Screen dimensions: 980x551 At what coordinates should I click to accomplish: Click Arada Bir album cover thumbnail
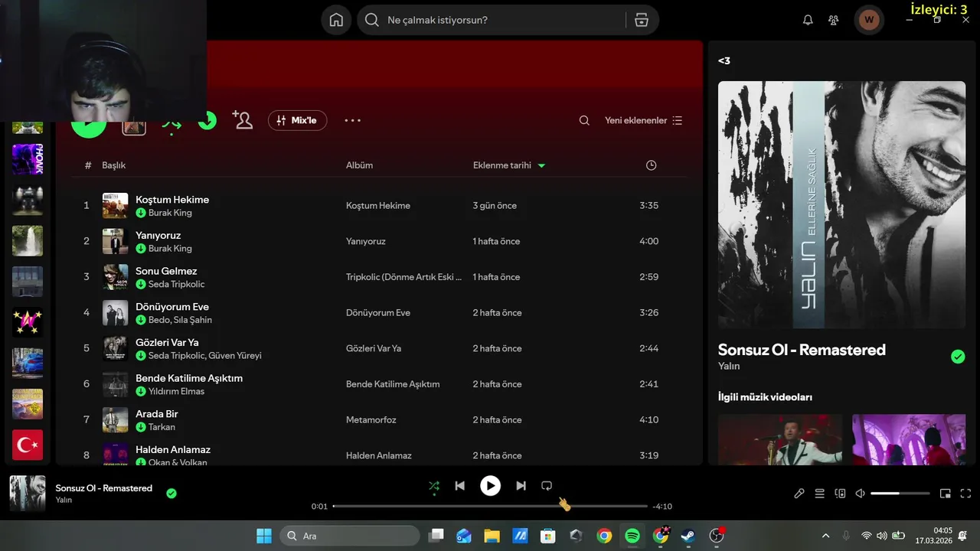tap(116, 419)
